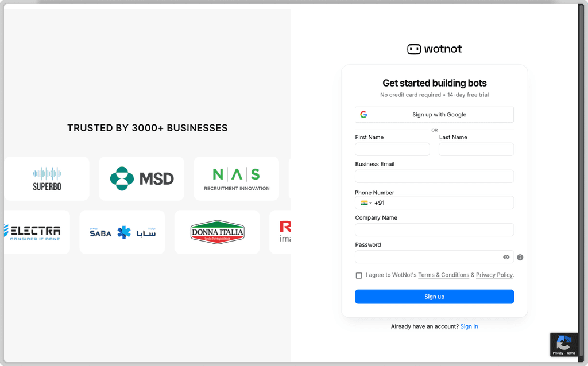The width and height of the screenshot is (588, 366).
Task: Check the Terms & Conditions agreement checkbox
Action: [359, 275]
